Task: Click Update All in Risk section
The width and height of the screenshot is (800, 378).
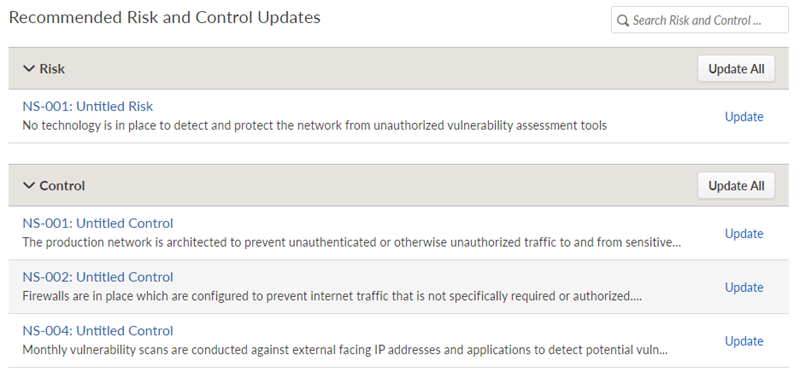Action: (x=736, y=69)
